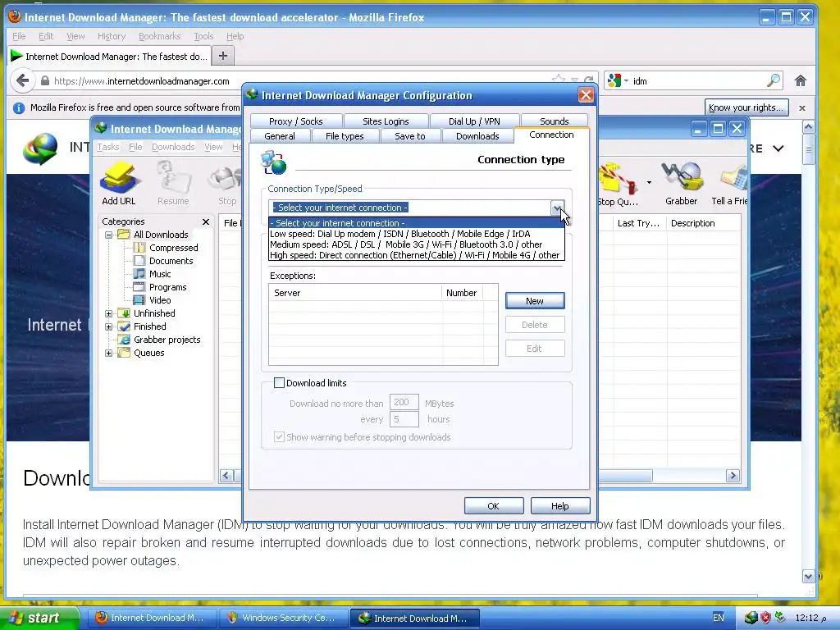Open a new Firefox tab with plus

point(223,56)
